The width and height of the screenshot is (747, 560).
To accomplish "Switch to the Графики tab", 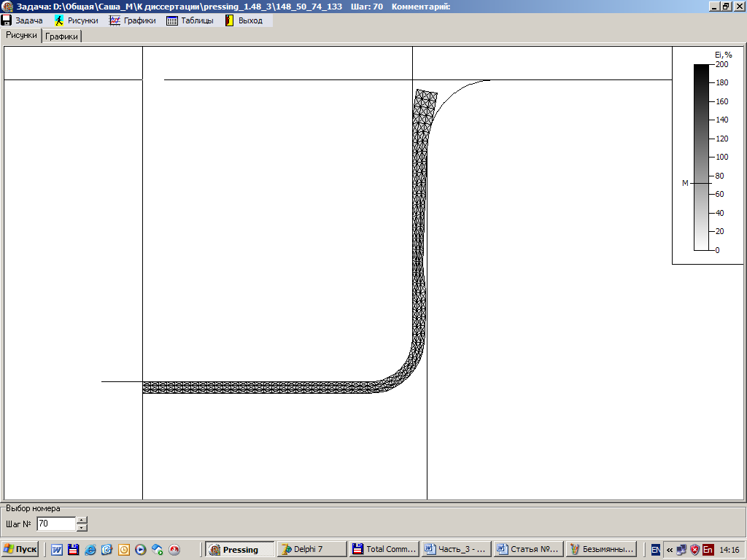I will pyautogui.click(x=62, y=36).
